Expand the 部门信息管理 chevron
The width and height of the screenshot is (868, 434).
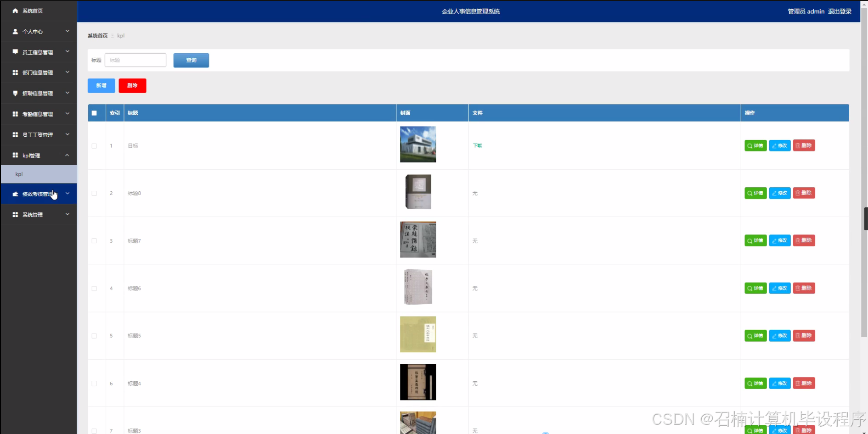tap(68, 72)
